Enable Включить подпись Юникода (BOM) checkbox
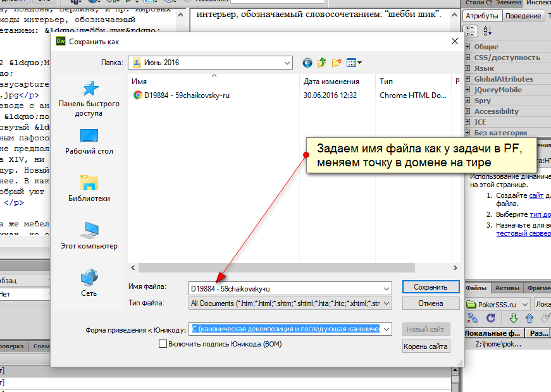Image resolution: width=551 pixels, height=392 pixels. tap(163, 344)
